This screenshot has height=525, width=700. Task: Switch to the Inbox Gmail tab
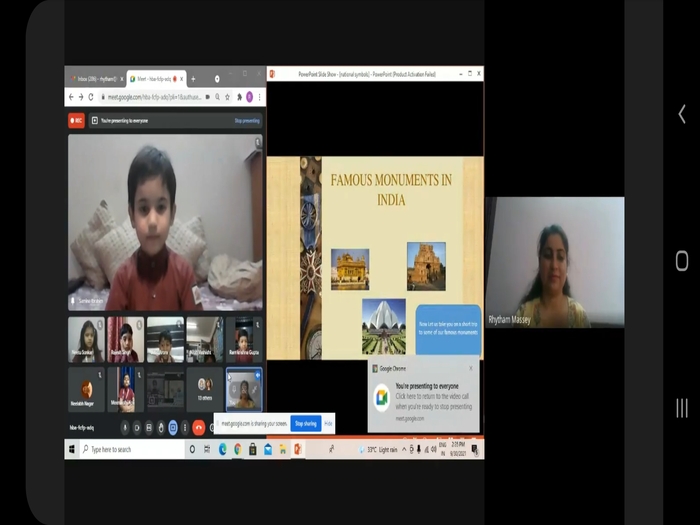tap(95, 79)
